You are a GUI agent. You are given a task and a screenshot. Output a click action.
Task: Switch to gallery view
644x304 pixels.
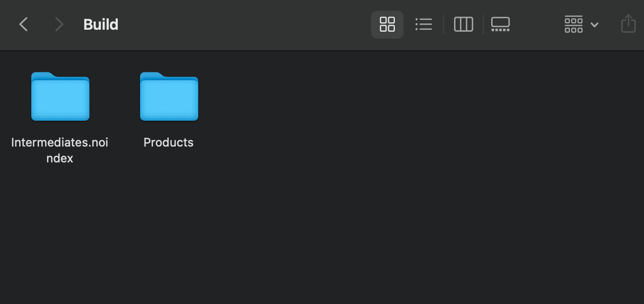501,24
